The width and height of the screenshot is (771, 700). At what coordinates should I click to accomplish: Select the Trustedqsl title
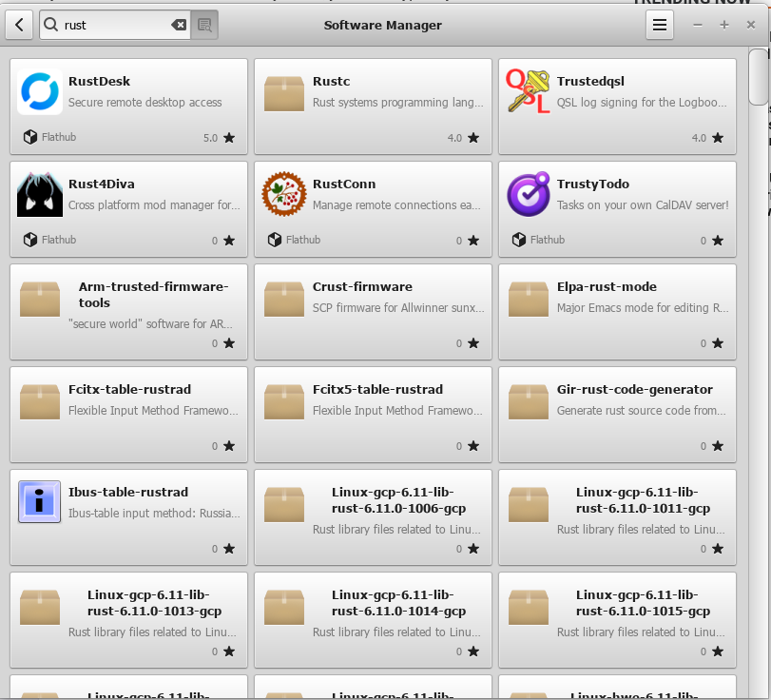pyautogui.click(x=590, y=81)
